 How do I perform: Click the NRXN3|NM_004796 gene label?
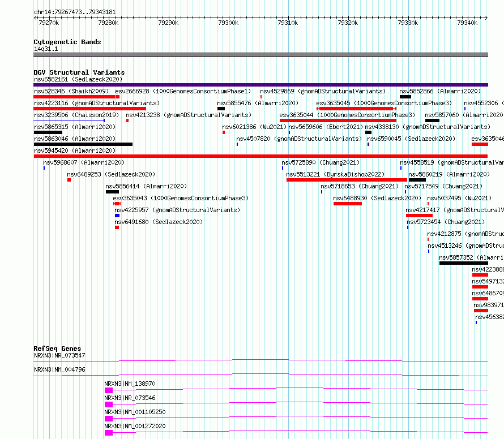click(59, 369)
